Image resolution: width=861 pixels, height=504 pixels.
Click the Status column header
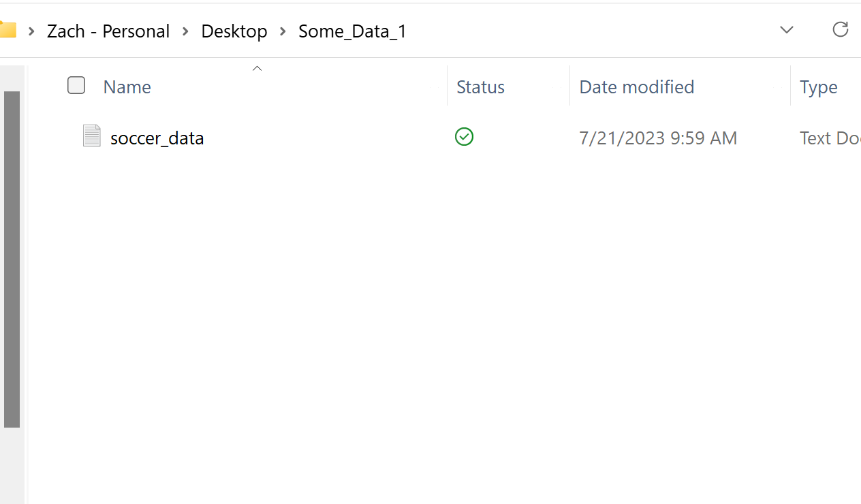click(x=480, y=87)
